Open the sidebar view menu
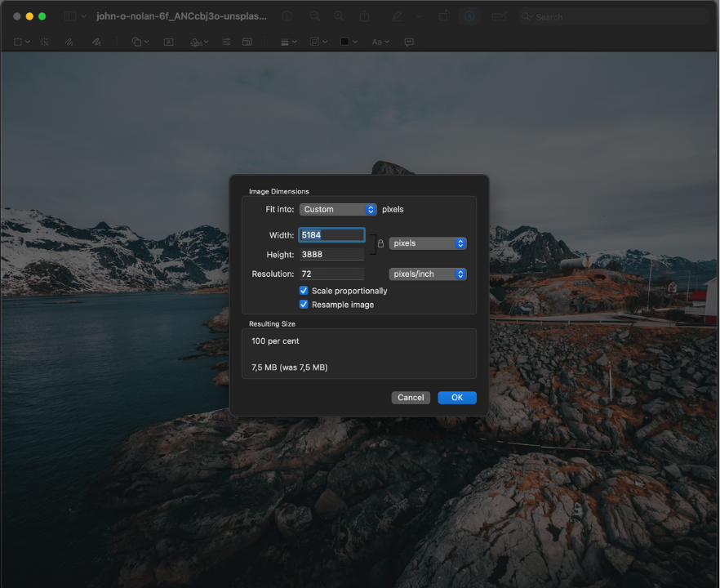 click(75, 16)
